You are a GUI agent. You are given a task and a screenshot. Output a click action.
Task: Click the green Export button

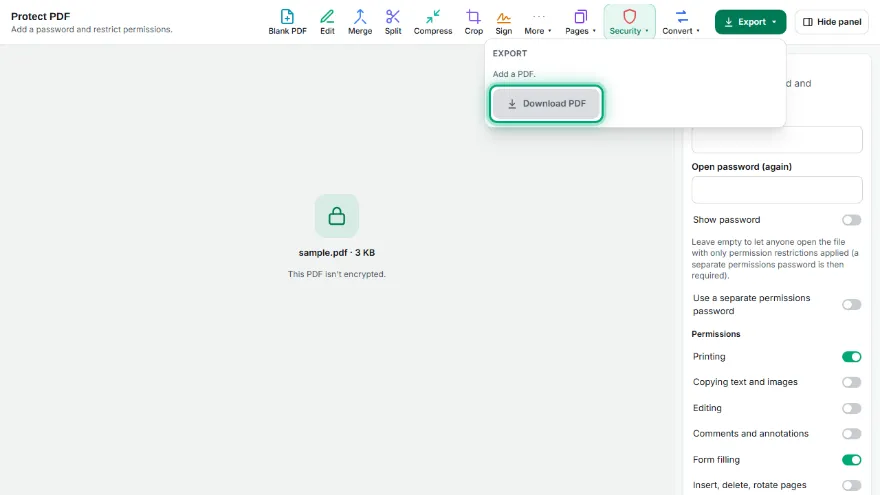[x=750, y=22]
